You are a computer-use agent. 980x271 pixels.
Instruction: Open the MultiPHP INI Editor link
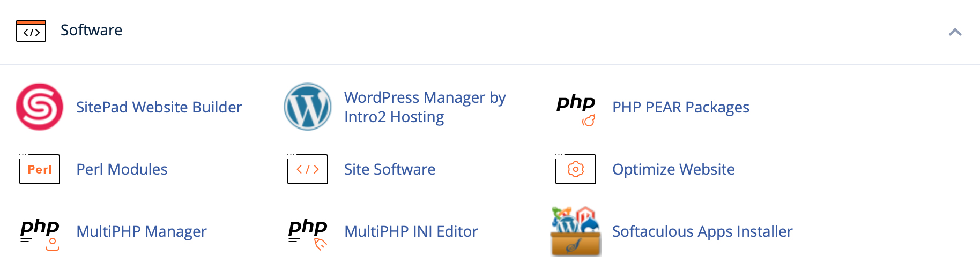(411, 231)
